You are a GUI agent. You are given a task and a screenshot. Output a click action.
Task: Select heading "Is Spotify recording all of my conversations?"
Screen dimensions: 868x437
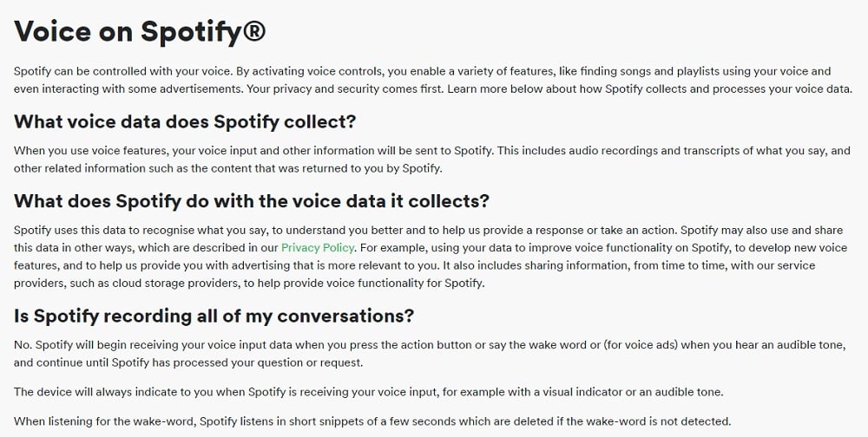(x=214, y=316)
